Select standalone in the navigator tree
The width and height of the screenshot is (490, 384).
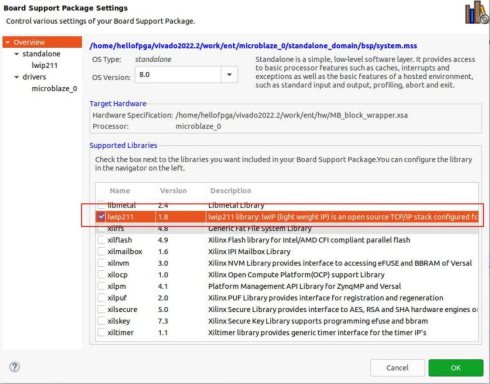(x=41, y=54)
